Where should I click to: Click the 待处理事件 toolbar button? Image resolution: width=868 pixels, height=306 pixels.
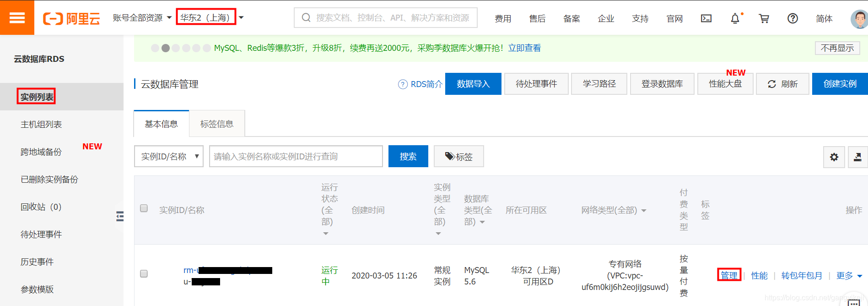536,84
